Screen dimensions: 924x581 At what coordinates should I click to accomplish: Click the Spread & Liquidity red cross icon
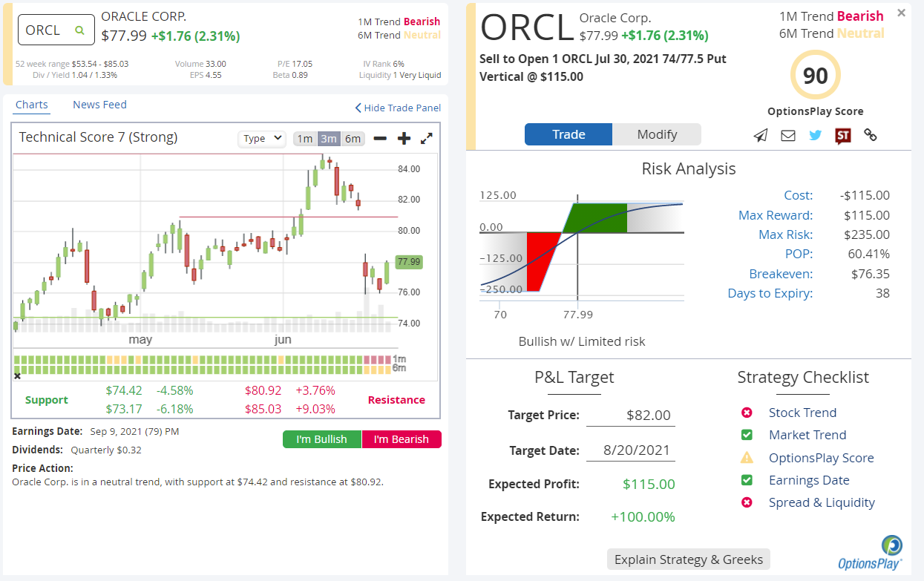pyautogui.click(x=747, y=502)
